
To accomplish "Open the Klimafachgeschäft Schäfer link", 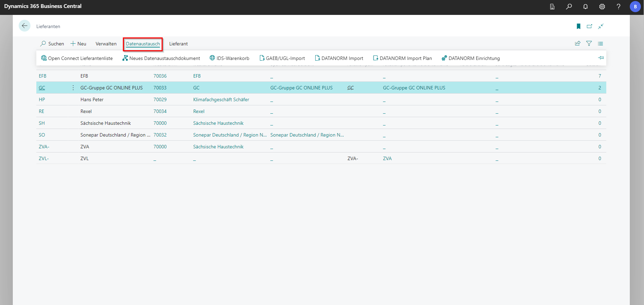I will (x=221, y=99).
